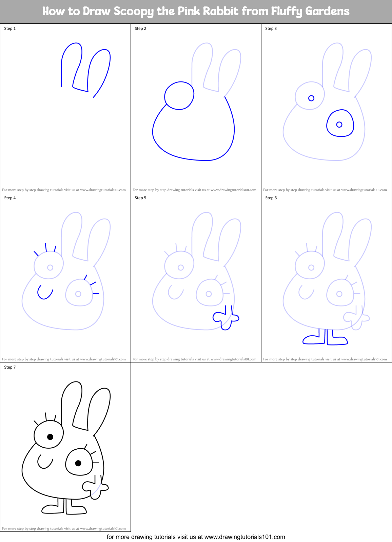Click the Step 7 finished rabbit drawing
Screen dimensions: 392x542
[66, 448]
